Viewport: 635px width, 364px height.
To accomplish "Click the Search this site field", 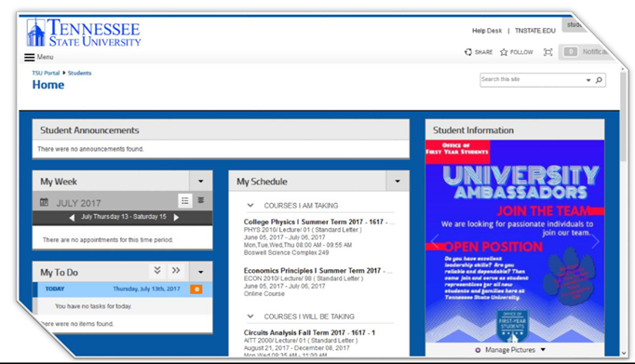I will click(533, 80).
